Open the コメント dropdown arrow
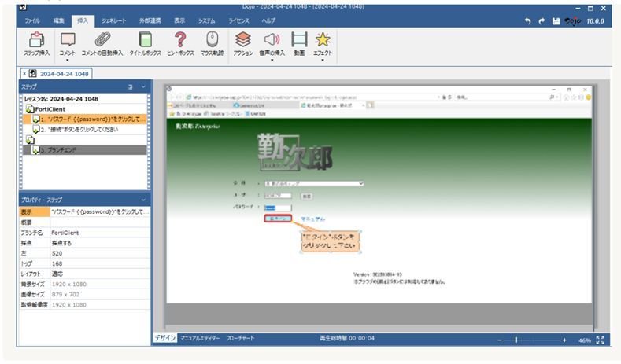Image resolution: width=621 pixels, height=364 pixels. pos(68,60)
